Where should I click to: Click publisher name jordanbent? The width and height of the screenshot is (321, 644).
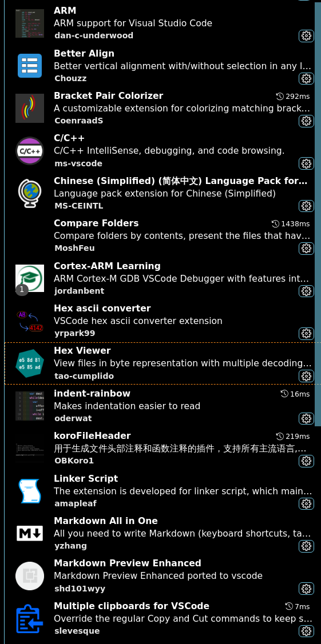click(x=80, y=291)
